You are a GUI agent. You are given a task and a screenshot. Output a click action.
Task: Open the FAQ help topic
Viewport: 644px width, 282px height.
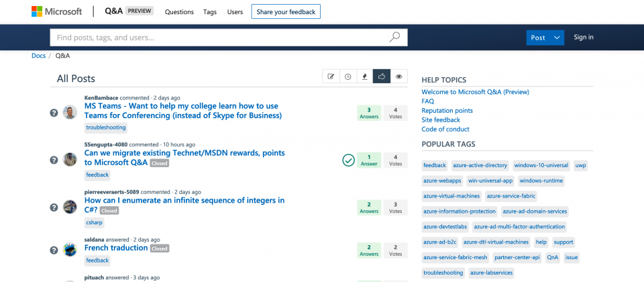[427, 101]
